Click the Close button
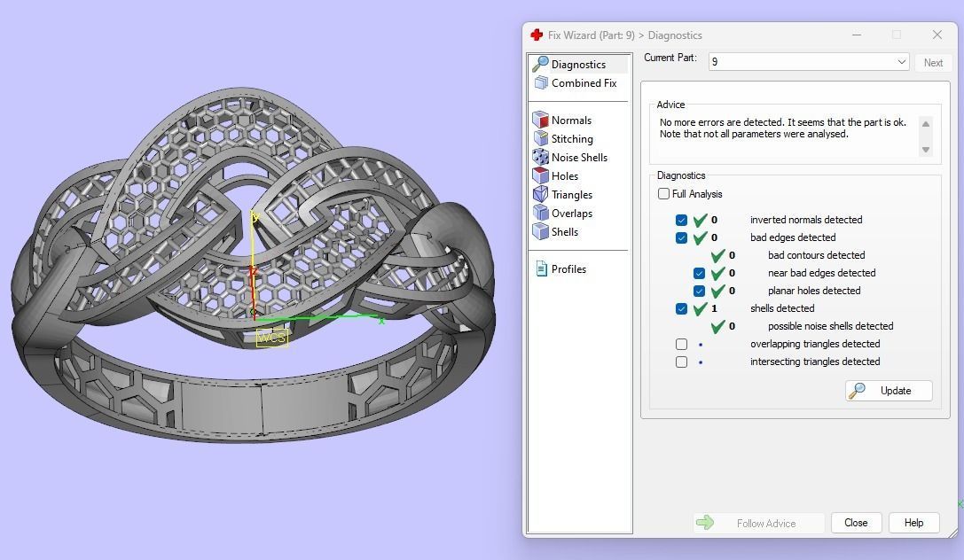 click(x=856, y=523)
